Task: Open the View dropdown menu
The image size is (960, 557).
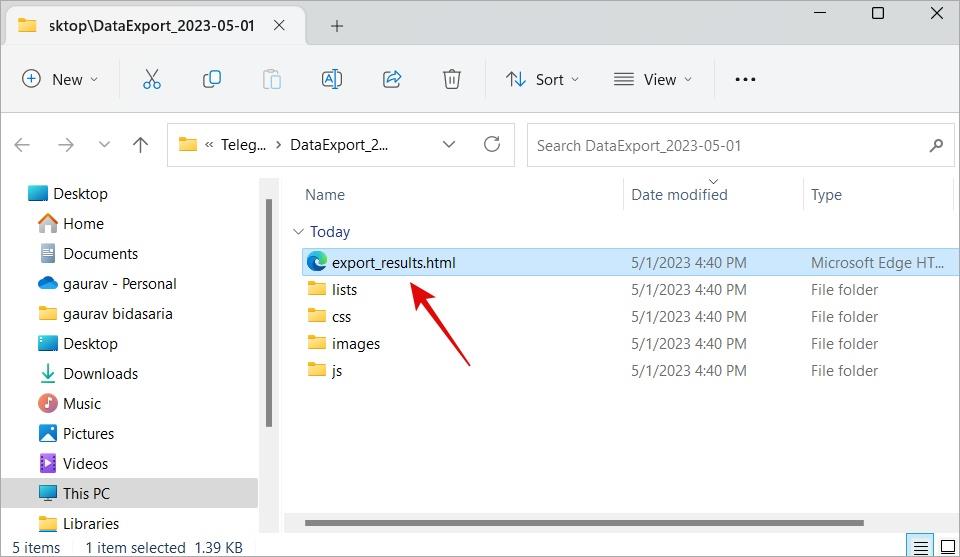Action: pos(653,80)
